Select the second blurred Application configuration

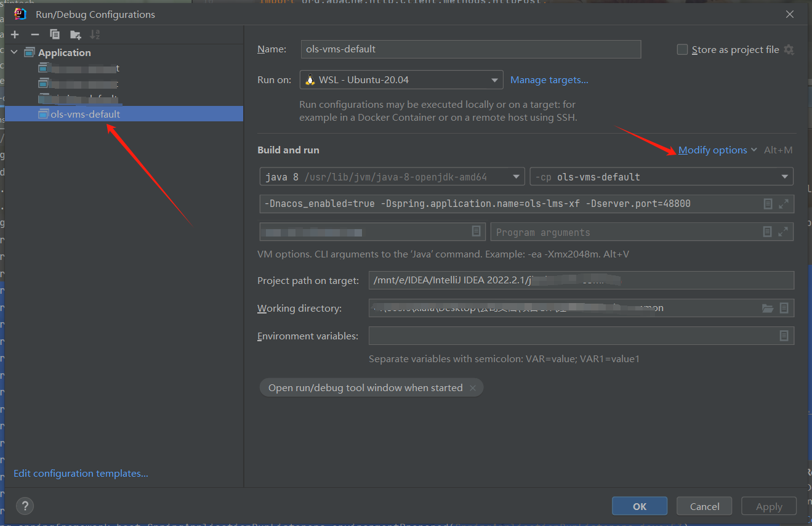(124, 83)
